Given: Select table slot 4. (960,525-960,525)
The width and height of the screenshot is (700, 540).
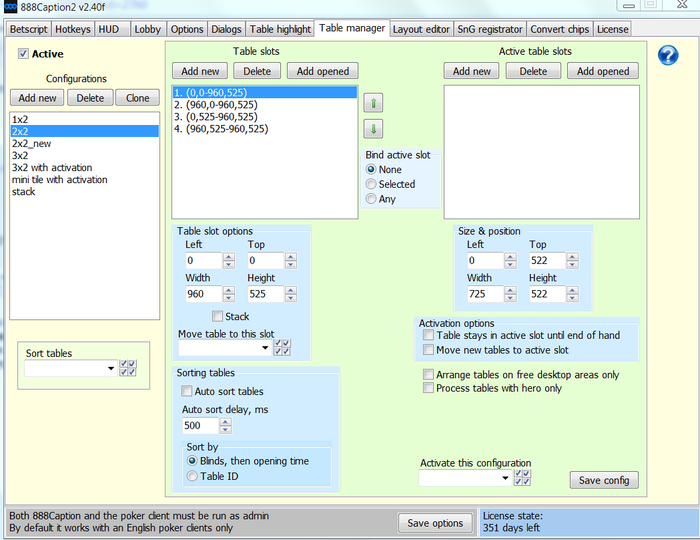Looking at the screenshot, I should [x=265, y=129].
